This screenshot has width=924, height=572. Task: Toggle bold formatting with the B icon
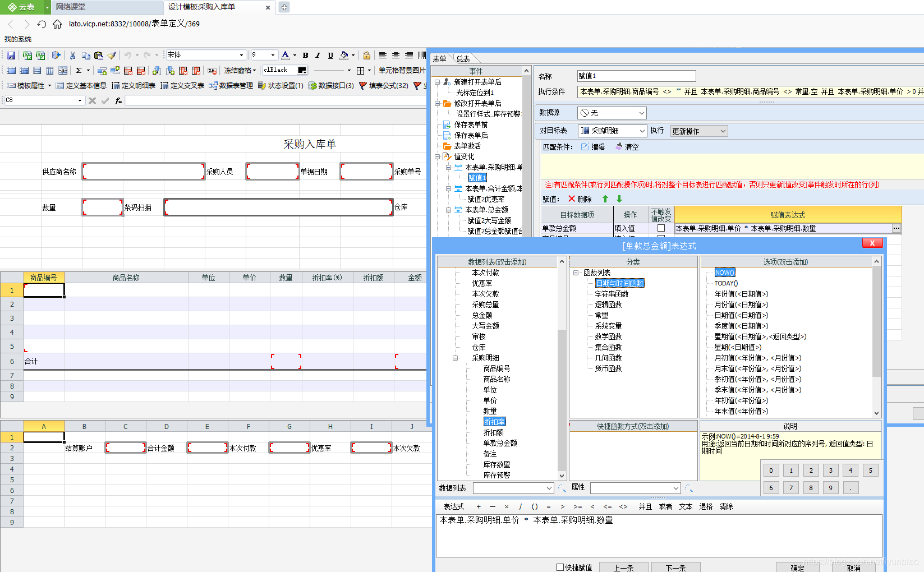coord(305,55)
